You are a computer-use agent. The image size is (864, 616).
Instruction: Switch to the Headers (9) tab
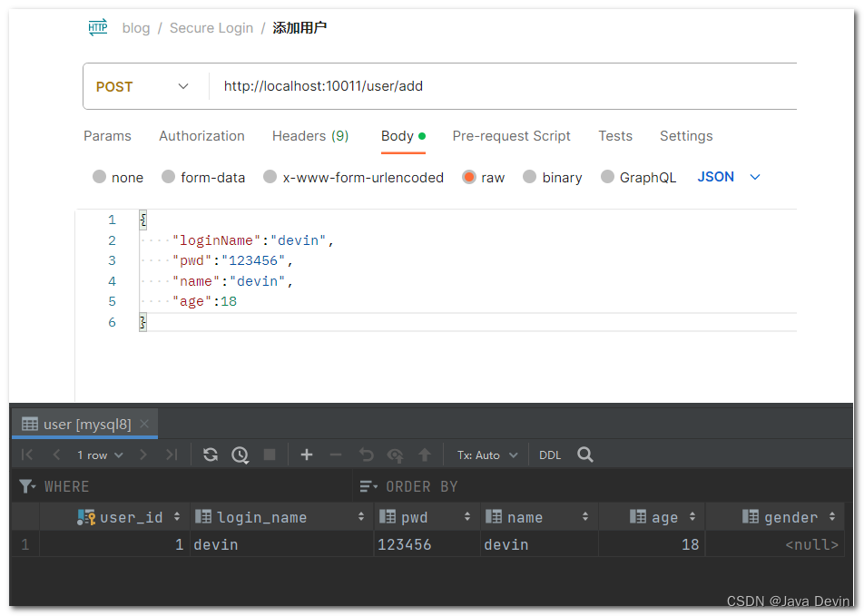[310, 135]
